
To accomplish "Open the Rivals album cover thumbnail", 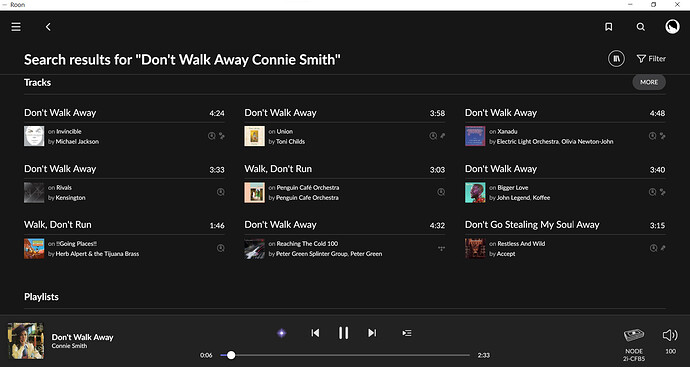I will coord(34,192).
